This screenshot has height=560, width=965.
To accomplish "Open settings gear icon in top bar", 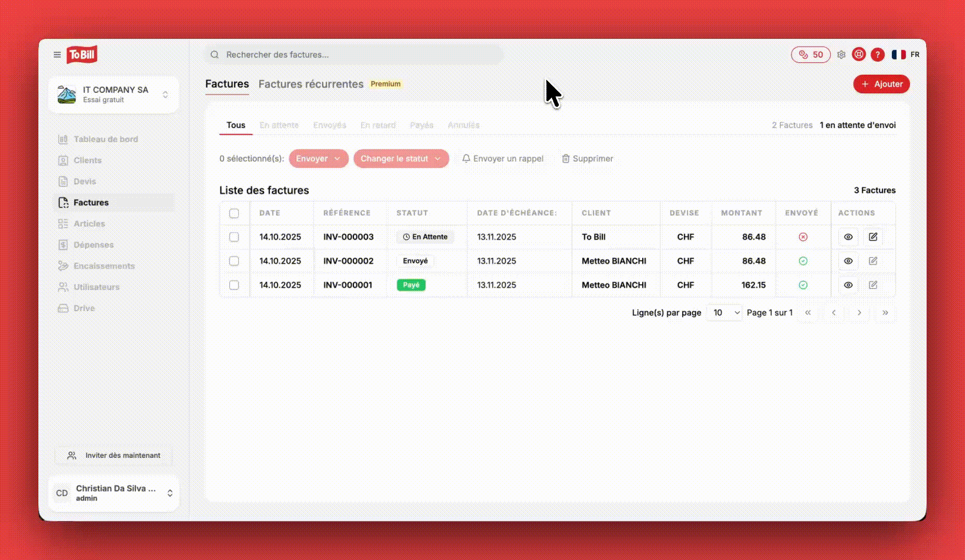I will point(841,54).
